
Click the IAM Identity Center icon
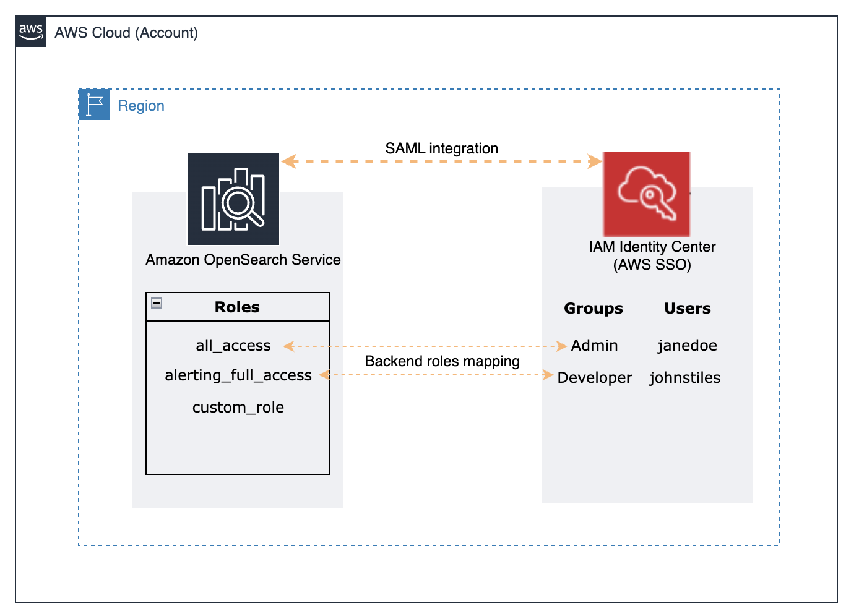point(647,194)
